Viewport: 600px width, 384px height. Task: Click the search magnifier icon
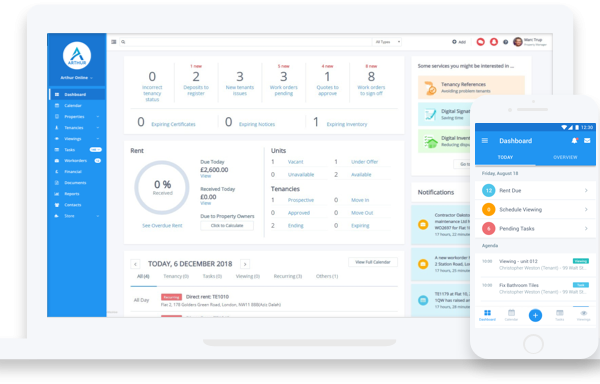click(x=123, y=42)
